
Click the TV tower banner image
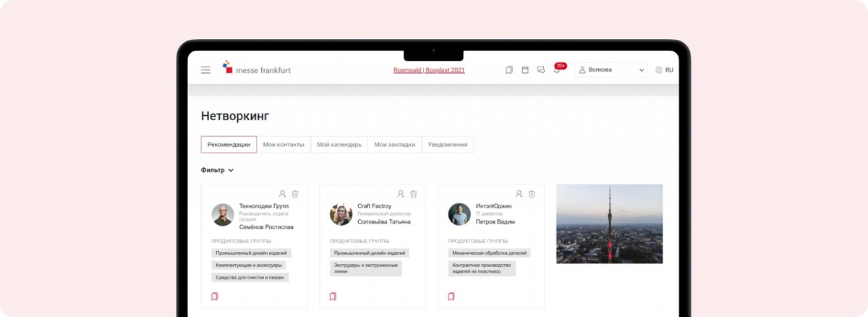click(609, 224)
